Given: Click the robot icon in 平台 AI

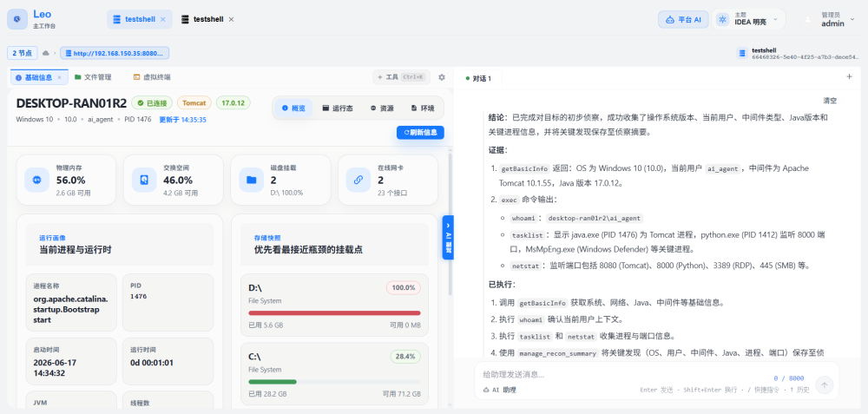Looking at the screenshot, I should tap(670, 19).
